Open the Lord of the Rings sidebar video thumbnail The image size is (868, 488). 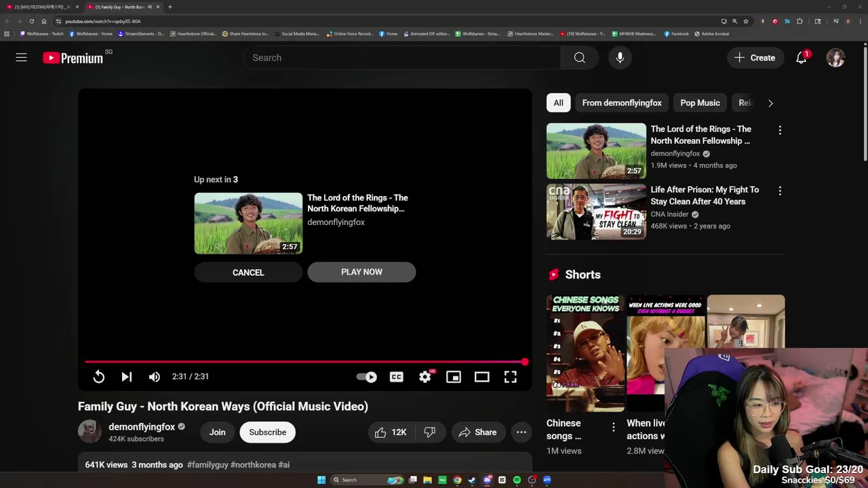pos(596,150)
